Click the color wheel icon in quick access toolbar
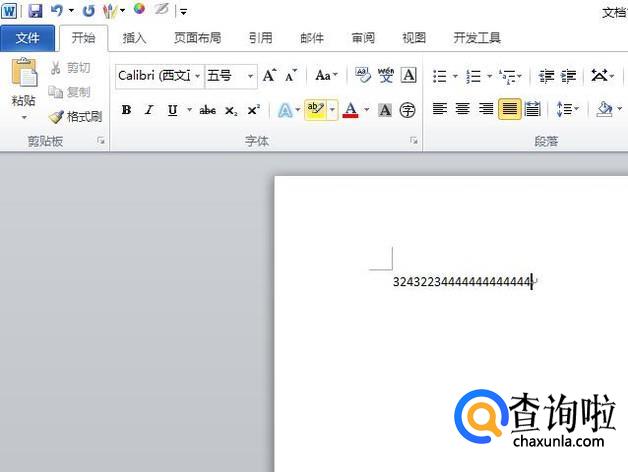The width and height of the screenshot is (628, 472). [x=139, y=8]
